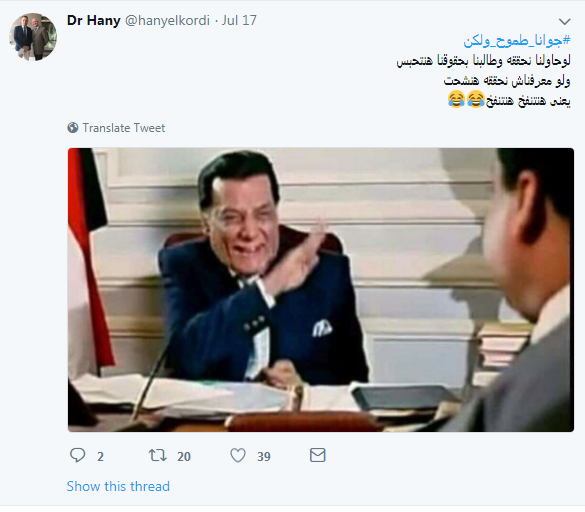Open the attached laughing man image
The image size is (585, 512).
321,290
